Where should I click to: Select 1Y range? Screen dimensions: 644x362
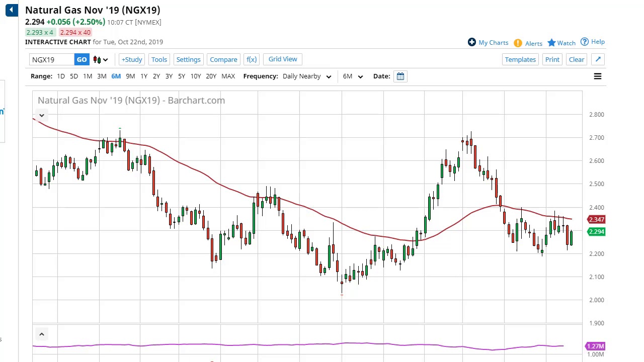tap(144, 76)
